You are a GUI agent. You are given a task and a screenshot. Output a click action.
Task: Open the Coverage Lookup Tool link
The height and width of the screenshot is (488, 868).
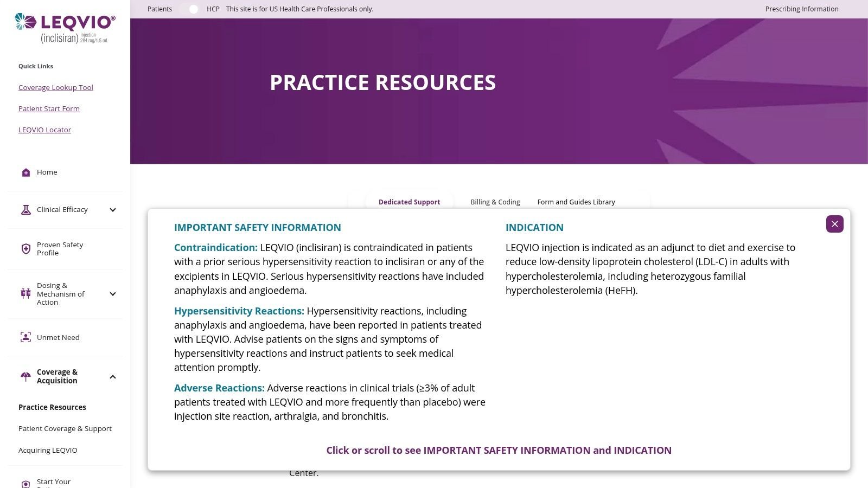(56, 87)
